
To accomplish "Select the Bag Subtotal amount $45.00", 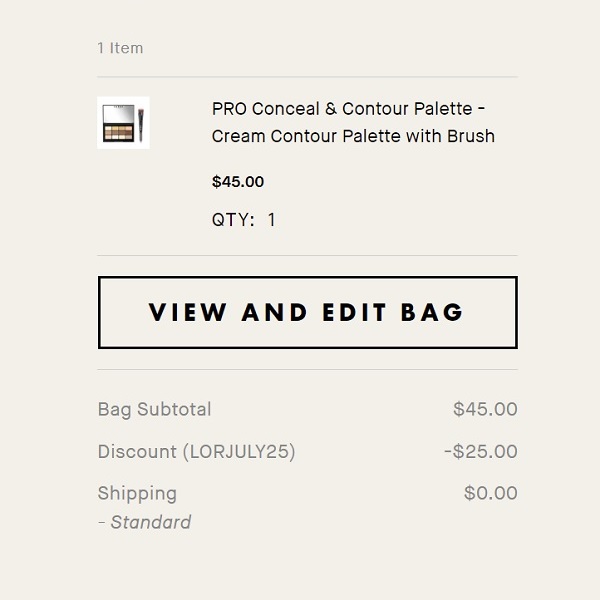I will 485,409.
